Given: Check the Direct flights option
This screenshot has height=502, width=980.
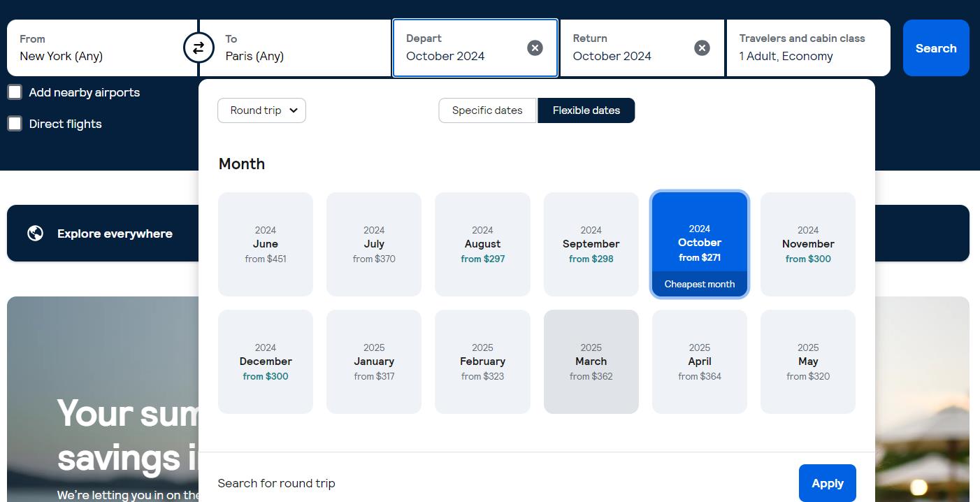Looking at the screenshot, I should tap(15, 123).
